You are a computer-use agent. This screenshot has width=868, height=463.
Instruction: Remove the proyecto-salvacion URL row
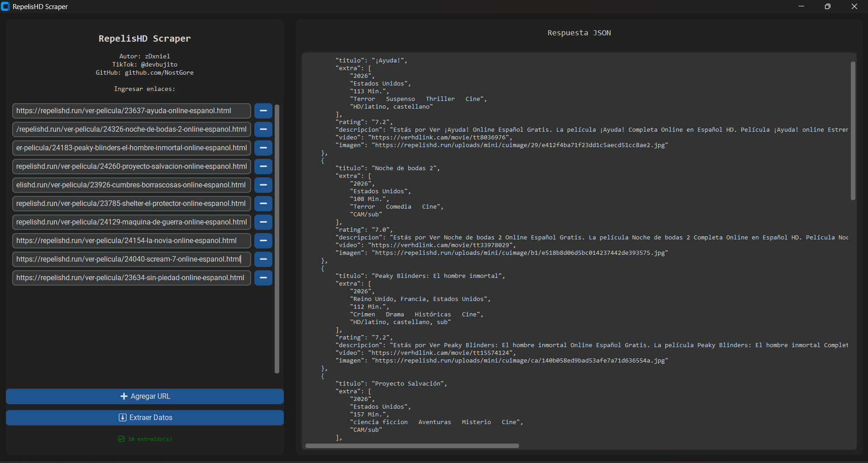pos(263,167)
